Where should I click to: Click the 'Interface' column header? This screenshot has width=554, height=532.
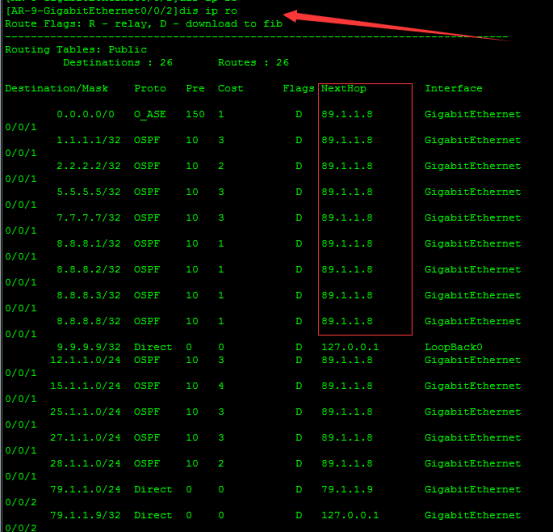pos(454,88)
